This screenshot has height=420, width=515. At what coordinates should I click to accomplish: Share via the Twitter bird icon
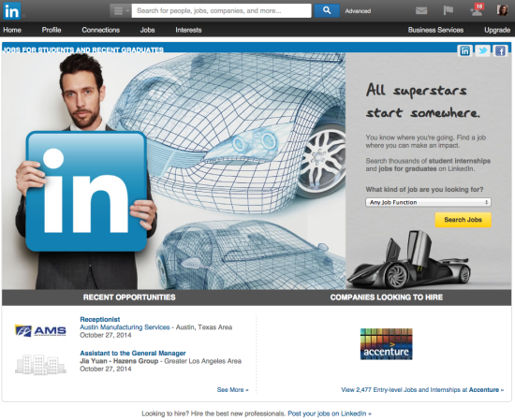(482, 51)
